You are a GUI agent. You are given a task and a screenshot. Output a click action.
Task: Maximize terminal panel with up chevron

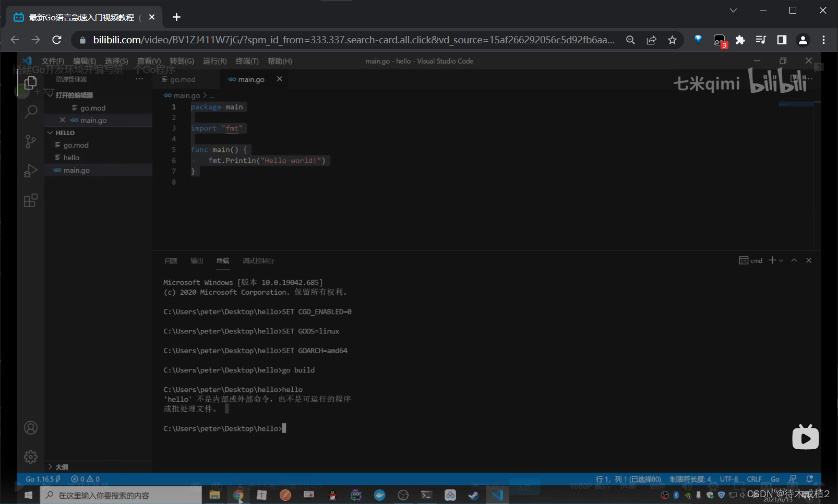pyautogui.click(x=794, y=260)
